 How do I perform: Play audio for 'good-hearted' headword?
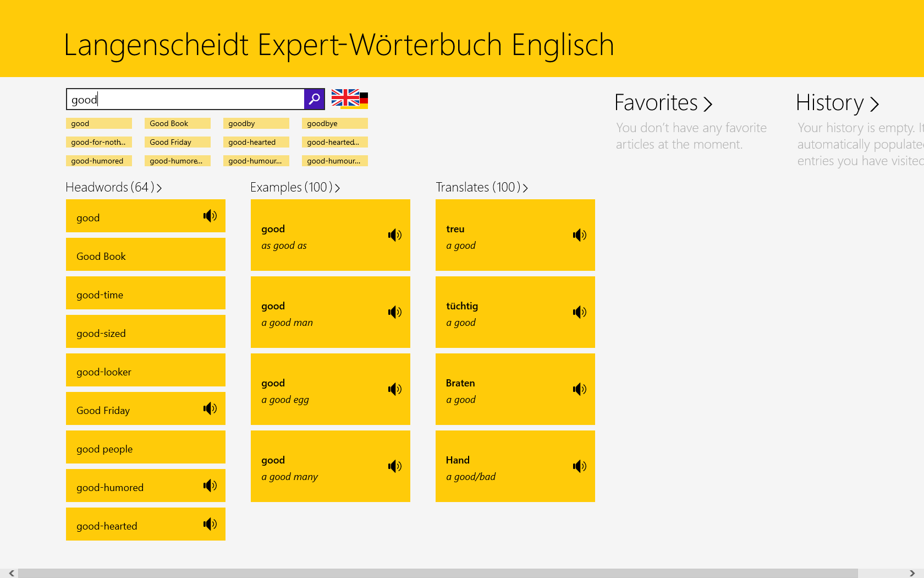click(x=210, y=524)
